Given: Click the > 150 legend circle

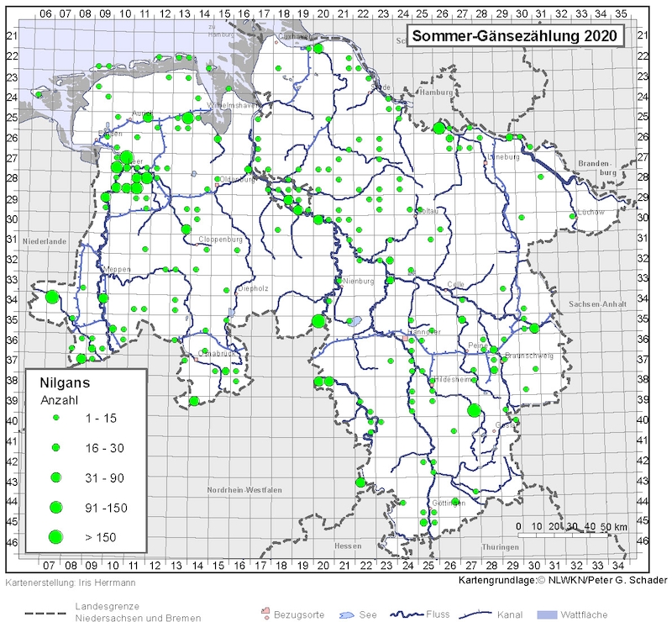Looking at the screenshot, I should click(x=56, y=536).
